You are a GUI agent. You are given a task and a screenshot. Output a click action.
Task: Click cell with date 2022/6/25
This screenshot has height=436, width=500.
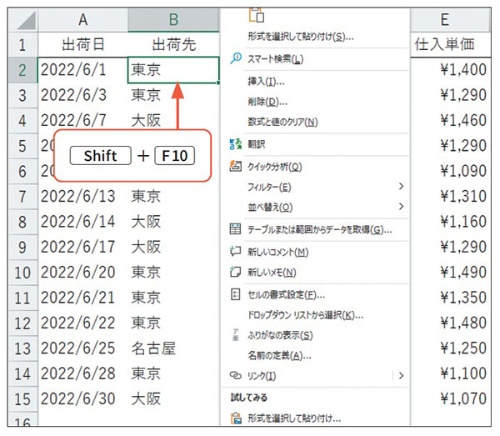click(x=83, y=348)
